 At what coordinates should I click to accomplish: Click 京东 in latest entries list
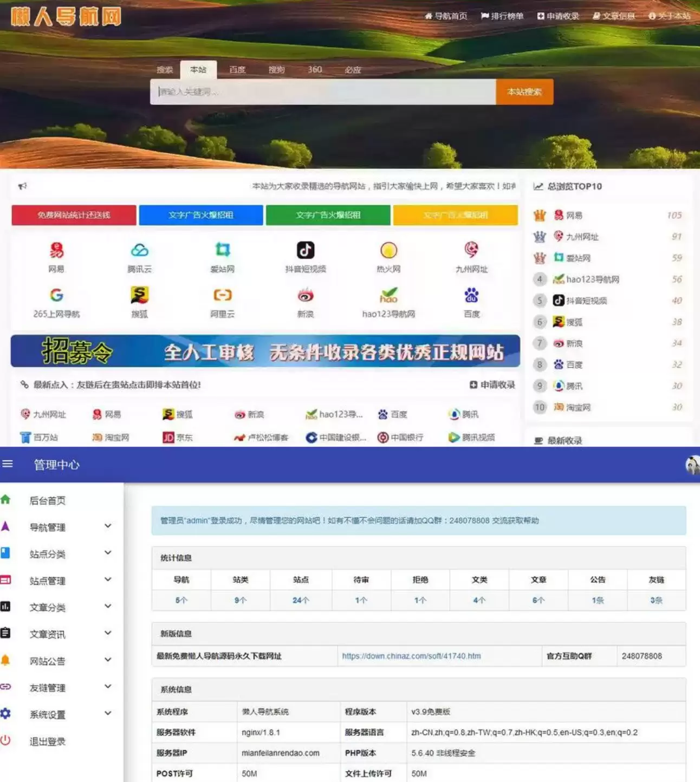coord(178,438)
